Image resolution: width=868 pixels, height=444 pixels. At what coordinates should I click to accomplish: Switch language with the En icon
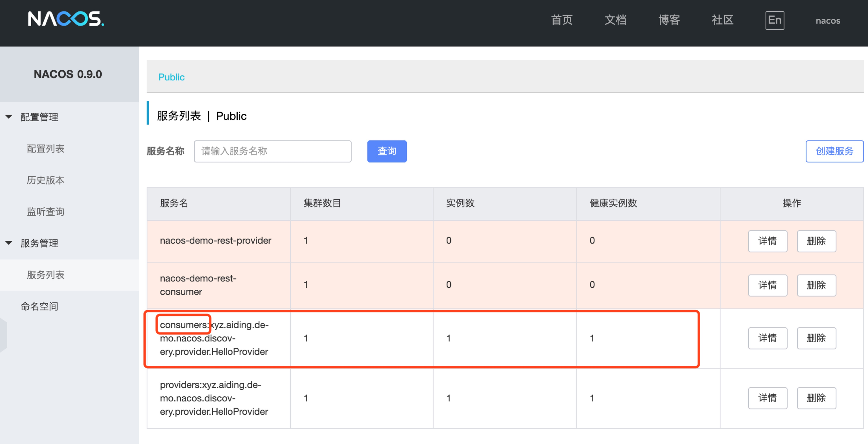(775, 20)
